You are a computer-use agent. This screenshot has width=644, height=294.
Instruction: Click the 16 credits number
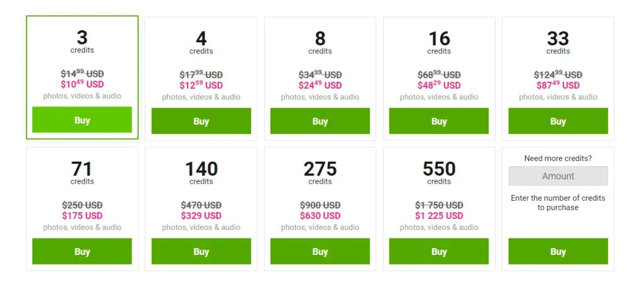tap(439, 39)
